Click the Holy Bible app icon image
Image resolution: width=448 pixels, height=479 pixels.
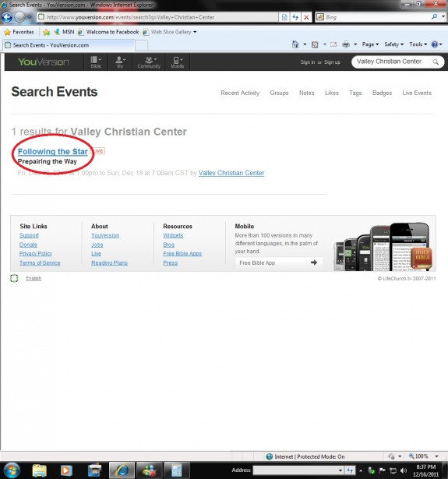[x=422, y=258]
